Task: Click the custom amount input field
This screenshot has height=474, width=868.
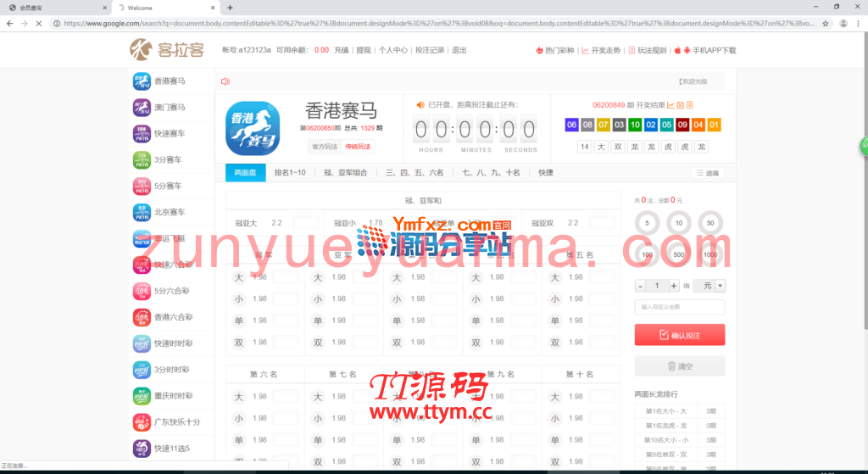Action: (680, 307)
